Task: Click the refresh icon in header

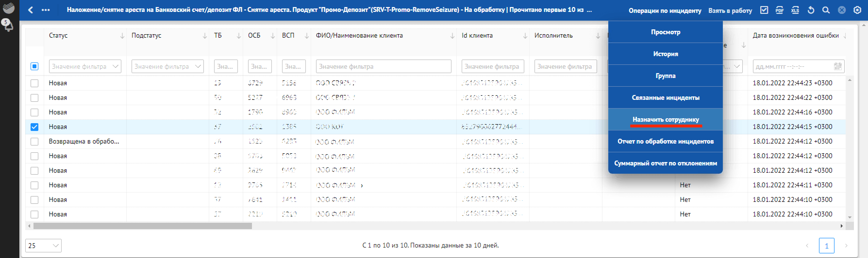Action: click(x=811, y=10)
